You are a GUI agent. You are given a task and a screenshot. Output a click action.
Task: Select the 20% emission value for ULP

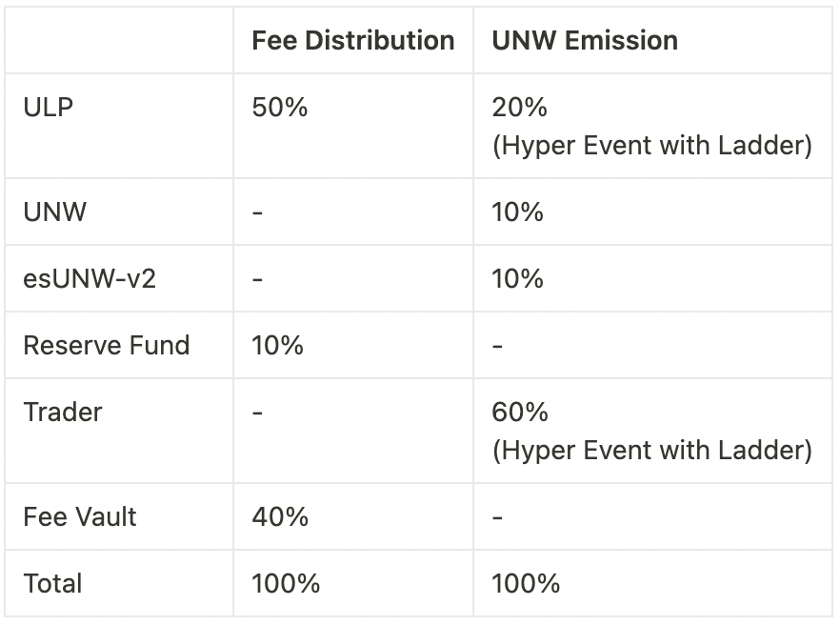tap(519, 108)
